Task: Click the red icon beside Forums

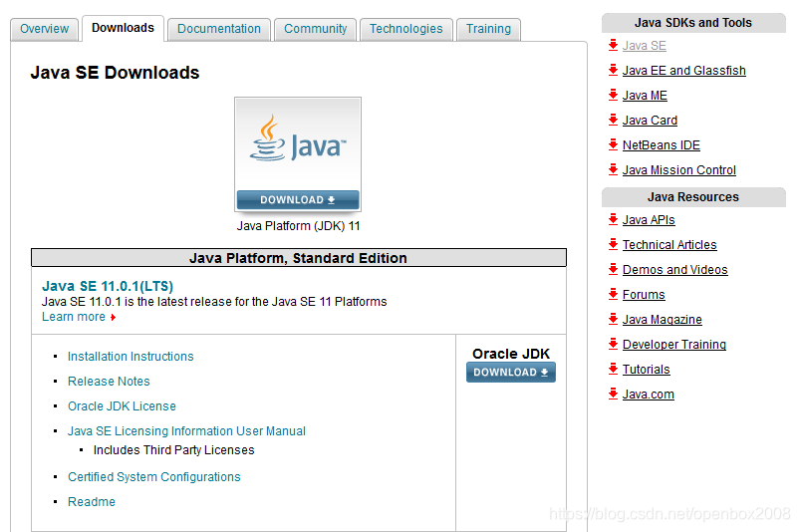Action: (614, 295)
